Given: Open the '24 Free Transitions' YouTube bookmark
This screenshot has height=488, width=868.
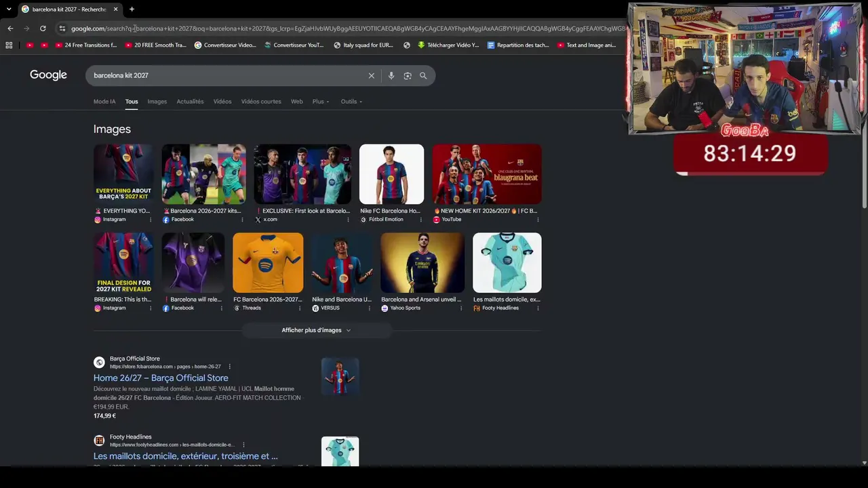Looking at the screenshot, I should 86,45.
